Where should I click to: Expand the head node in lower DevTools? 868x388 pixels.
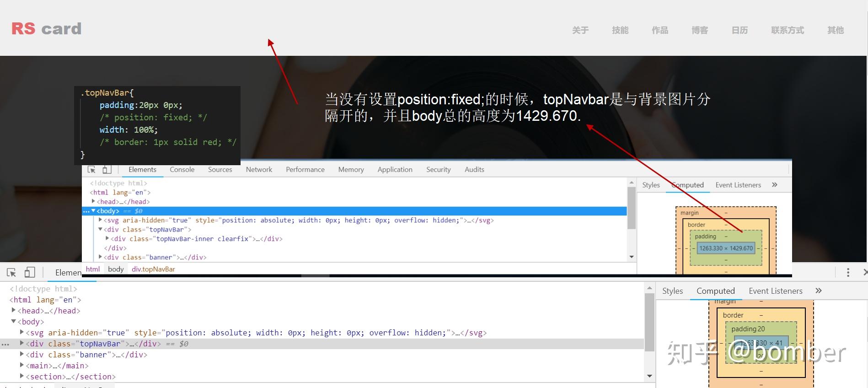pyautogui.click(x=14, y=310)
